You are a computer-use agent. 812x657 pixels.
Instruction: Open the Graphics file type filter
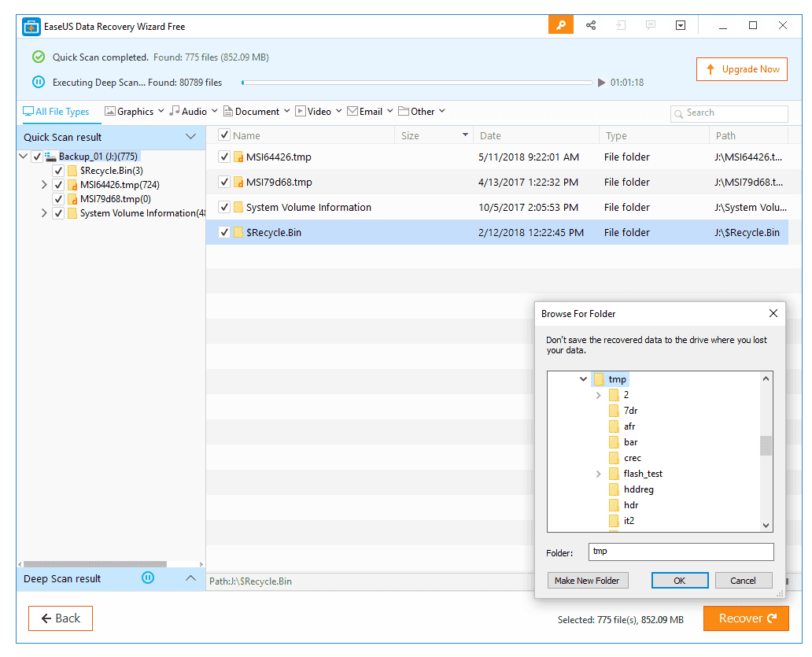click(x=134, y=111)
